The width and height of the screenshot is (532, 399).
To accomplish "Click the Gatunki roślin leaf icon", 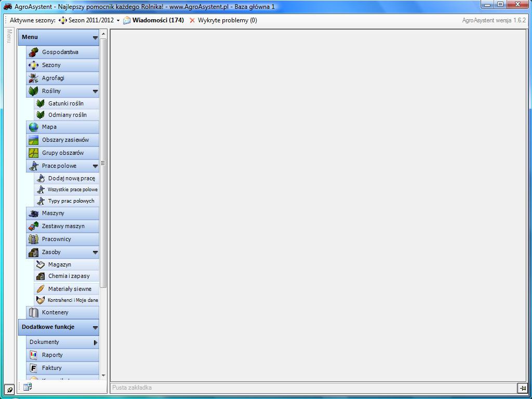I will (41, 103).
